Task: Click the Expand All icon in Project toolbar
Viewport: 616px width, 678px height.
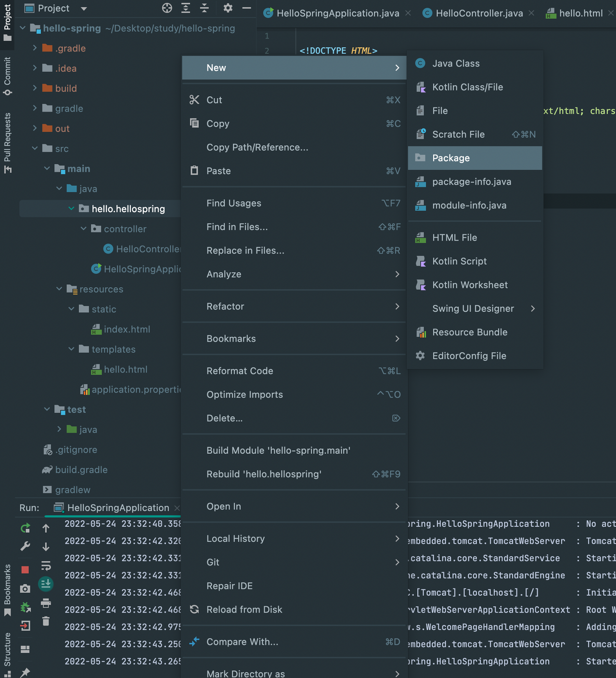Action: (x=186, y=8)
